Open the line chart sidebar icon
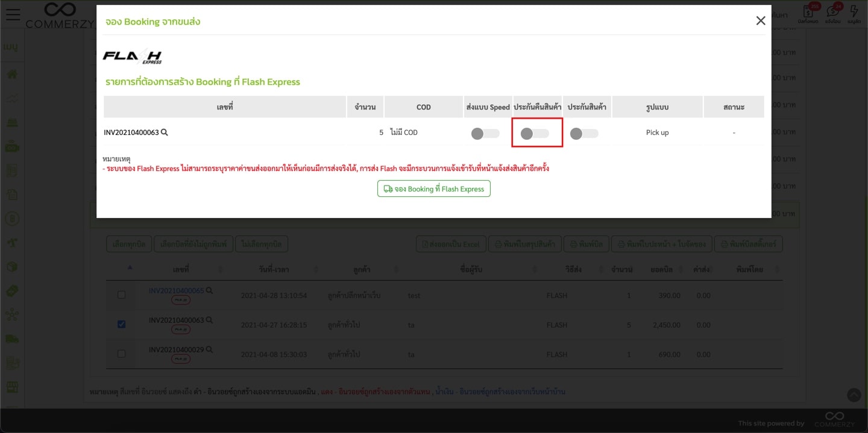 click(12, 99)
